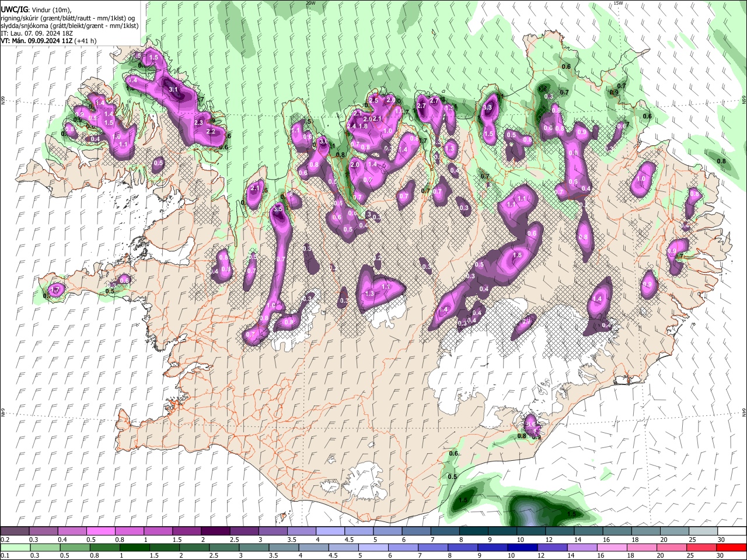747x560 pixels.
Task: Click the '(+41 h)' forecast offset text
Action: pyautogui.click(x=86, y=41)
